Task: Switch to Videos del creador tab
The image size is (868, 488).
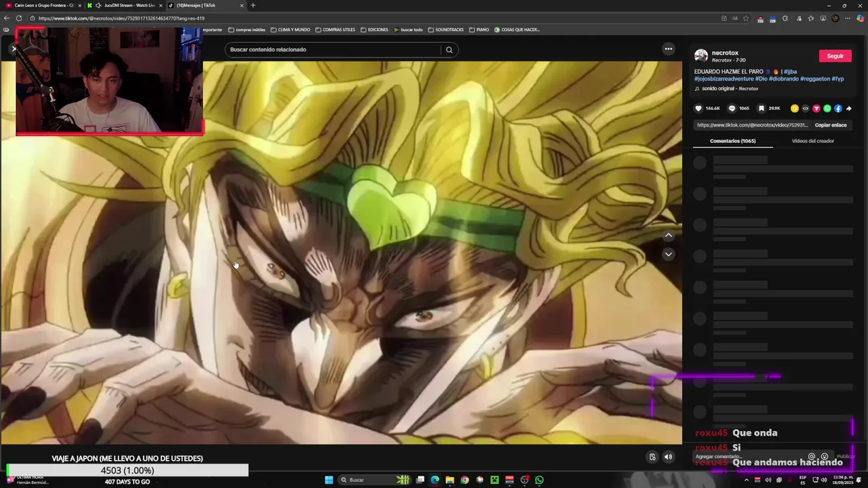Action: 813,141
